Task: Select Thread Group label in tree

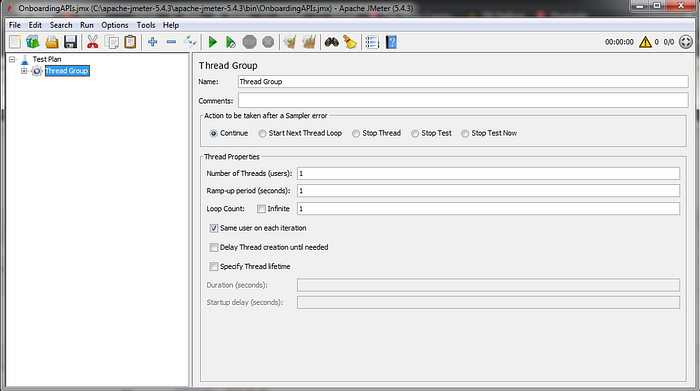Action: pyautogui.click(x=67, y=71)
